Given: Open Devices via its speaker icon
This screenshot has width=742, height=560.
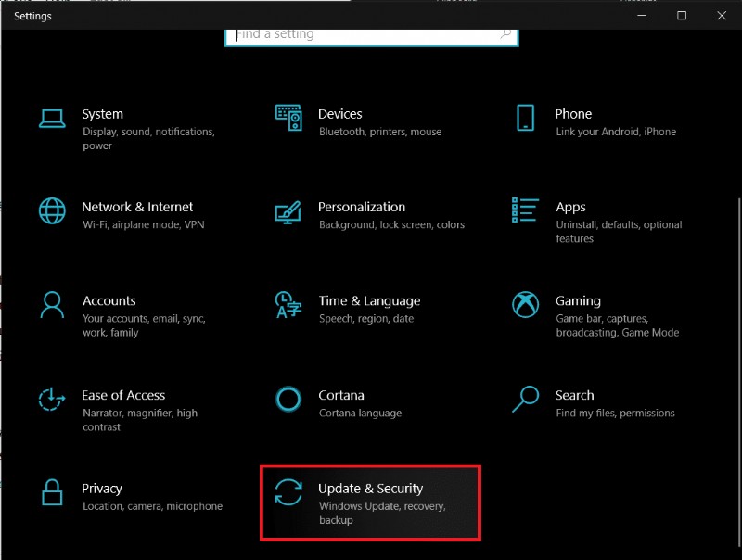Looking at the screenshot, I should coord(288,118).
